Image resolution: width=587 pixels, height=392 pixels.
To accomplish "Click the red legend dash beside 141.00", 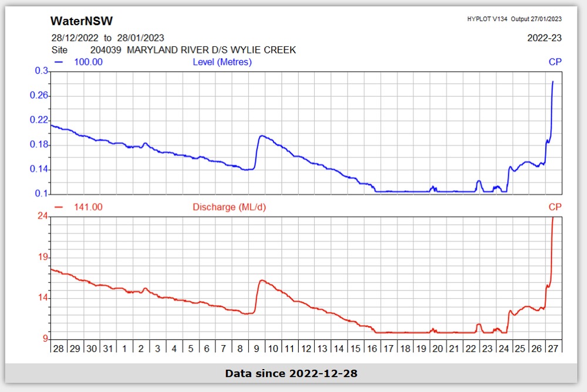I will click(58, 207).
